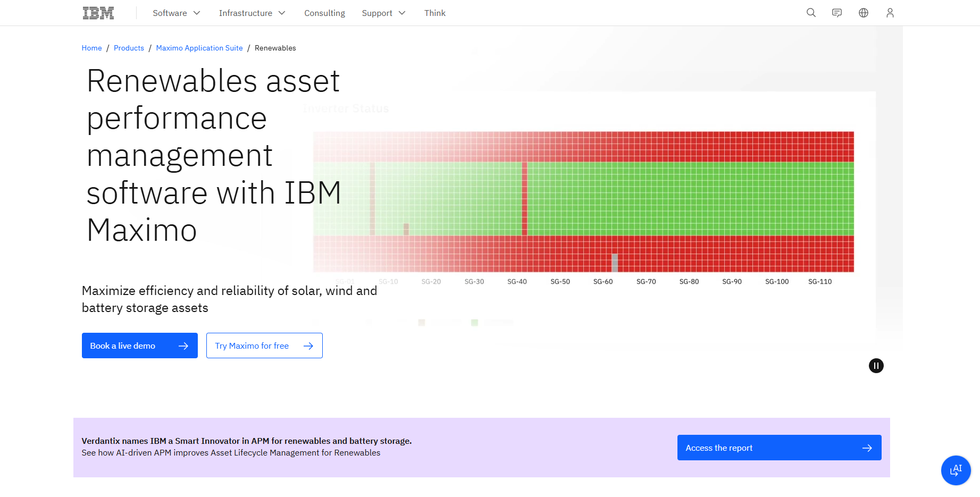980x497 pixels.
Task: Click the Verdantix Smart Innovator headline text
Action: click(x=247, y=441)
